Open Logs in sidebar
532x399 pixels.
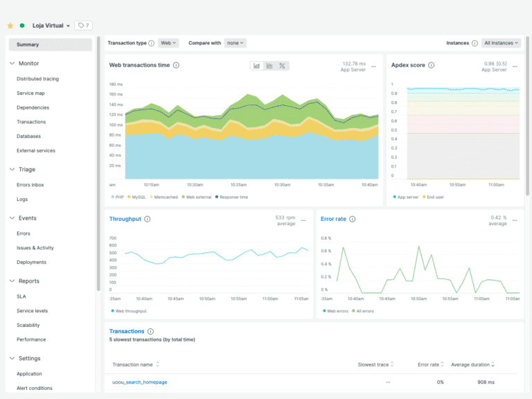pos(22,199)
